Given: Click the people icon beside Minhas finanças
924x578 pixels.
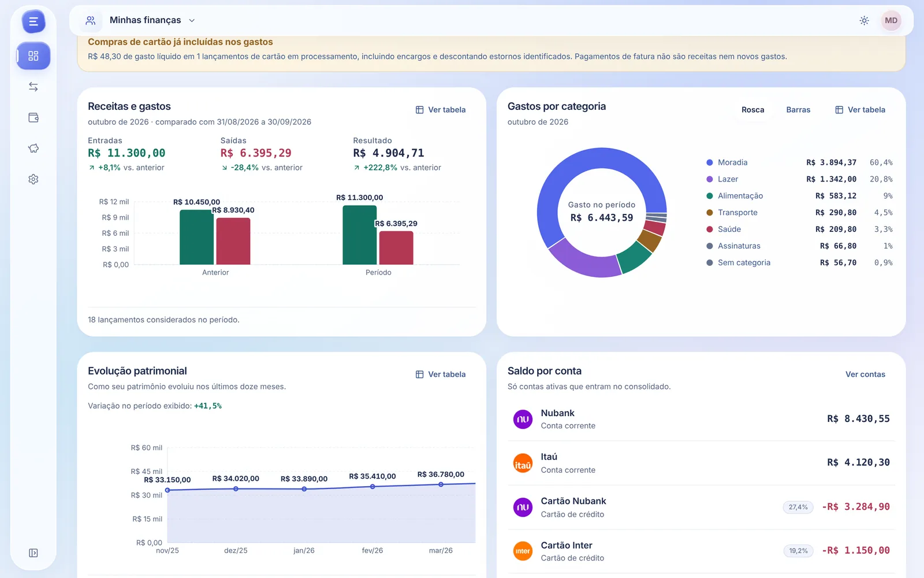Looking at the screenshot, I should click(91, 20).
